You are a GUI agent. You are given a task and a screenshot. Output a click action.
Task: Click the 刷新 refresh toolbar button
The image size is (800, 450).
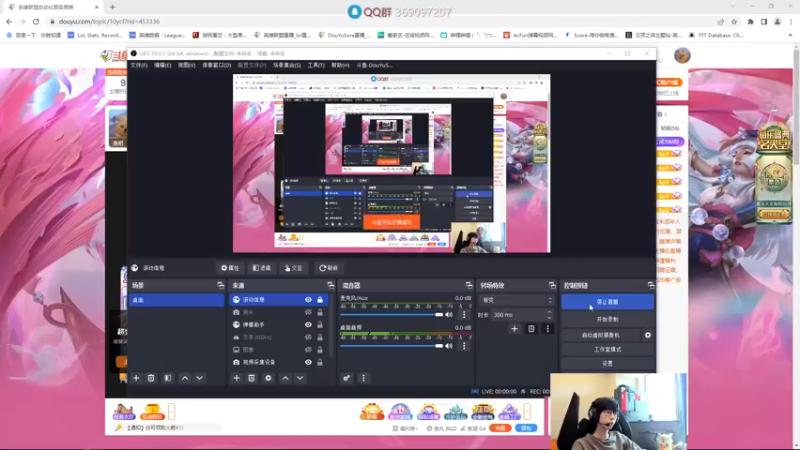point(329,268)
